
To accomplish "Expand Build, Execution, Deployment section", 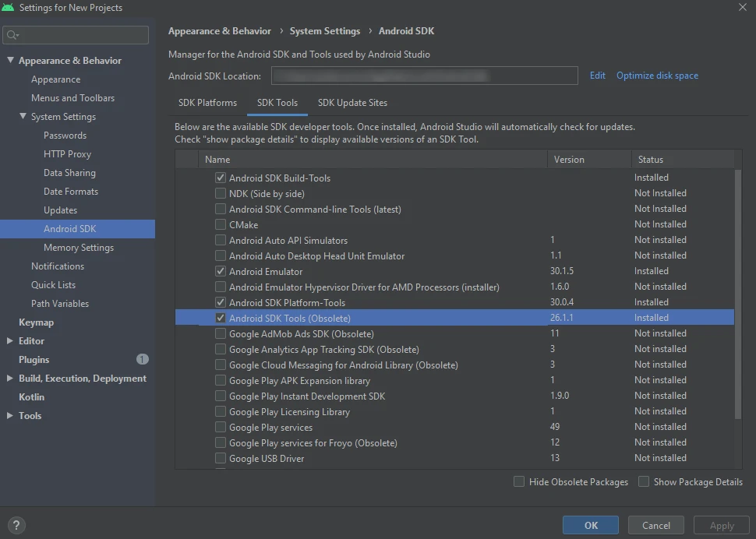I will click(10, 379).
